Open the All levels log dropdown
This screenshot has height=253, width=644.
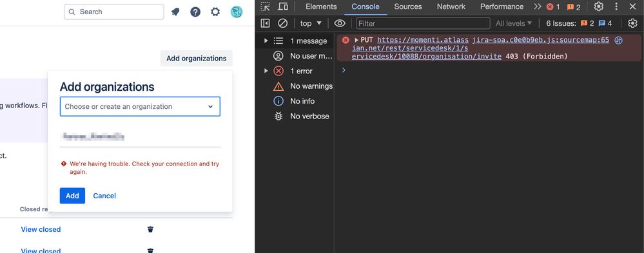pos(513,23)
